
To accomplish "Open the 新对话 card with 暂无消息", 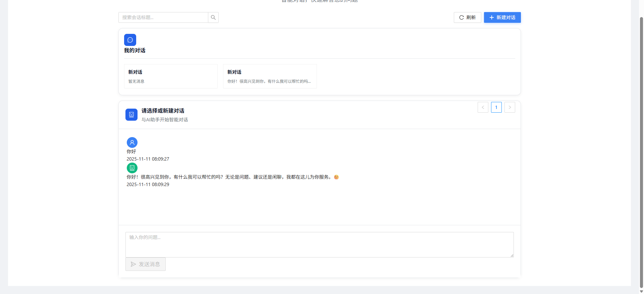I will [x=171, y=76].
